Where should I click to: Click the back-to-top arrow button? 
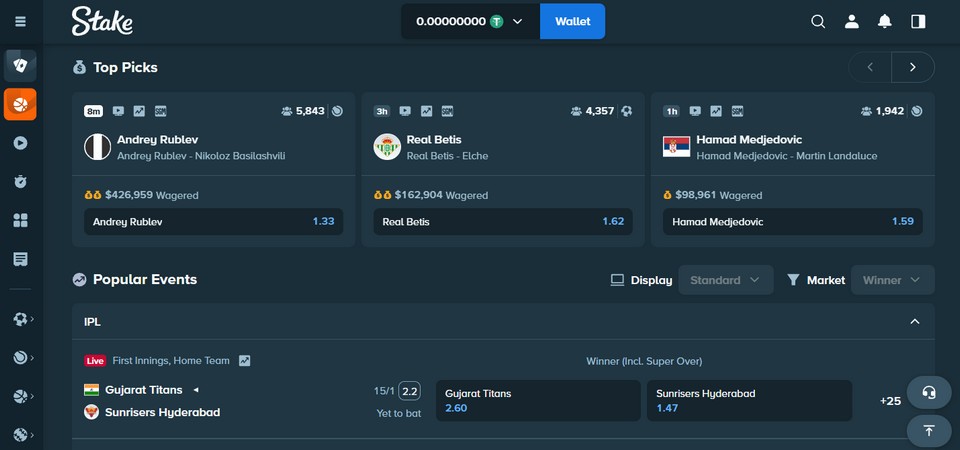[929, 431]
